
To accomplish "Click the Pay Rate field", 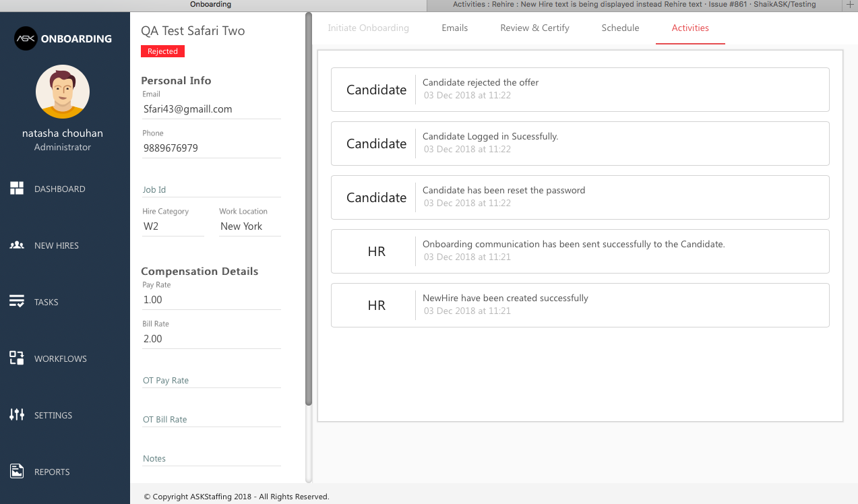I will click(x=211, y=300).
